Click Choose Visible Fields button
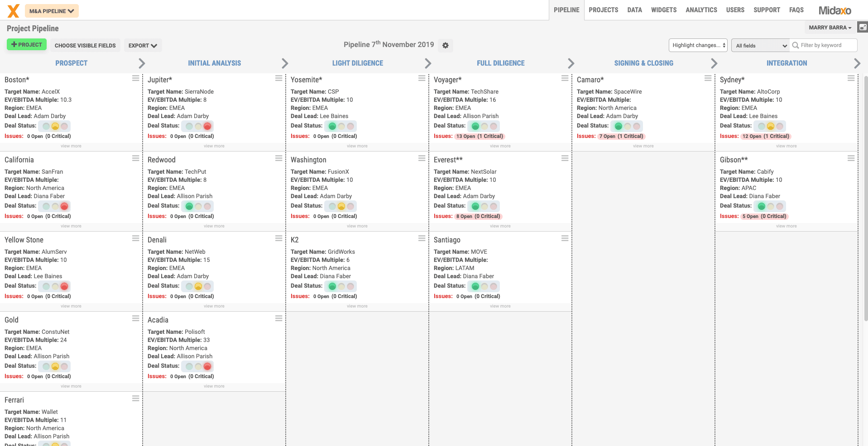868x446 pixels. [85, 45]
